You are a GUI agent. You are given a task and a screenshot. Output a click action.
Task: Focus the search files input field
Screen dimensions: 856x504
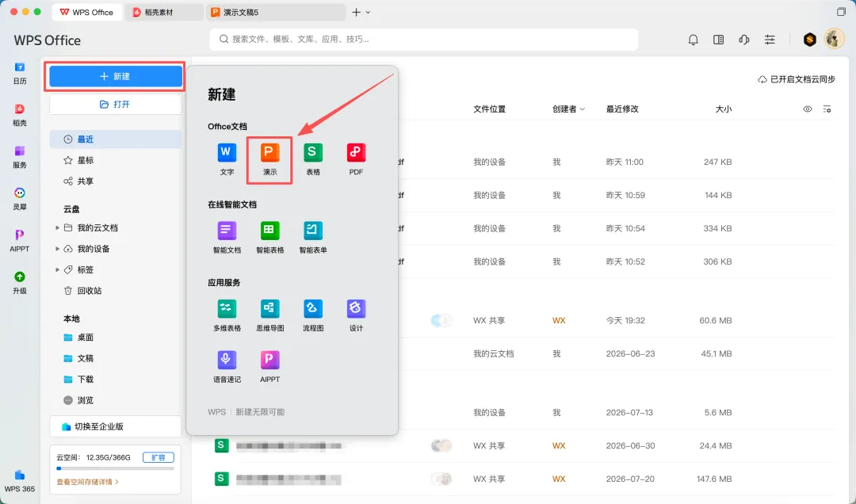pos(423,40)
